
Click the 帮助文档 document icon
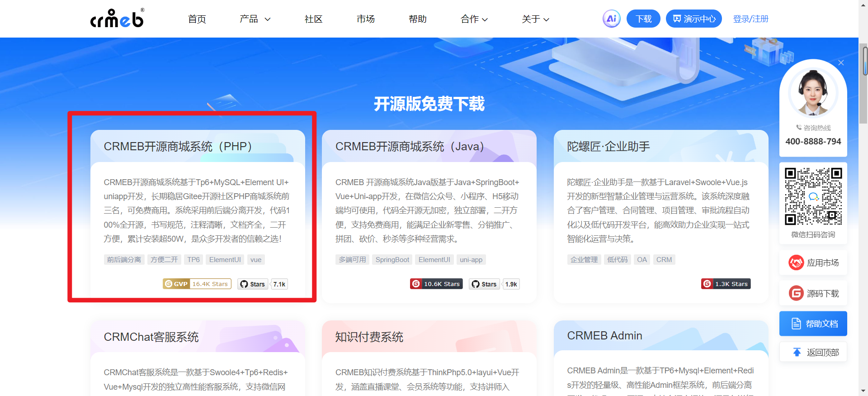(x=796, y=324)
